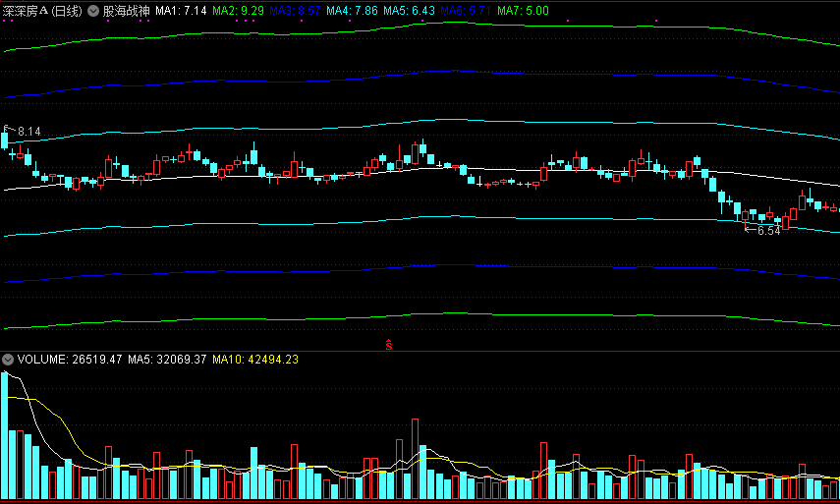This screenshot has height=504, width=840.
Task: Click the stock name 深深房A (日线)
Action: (x=43, y=11)
